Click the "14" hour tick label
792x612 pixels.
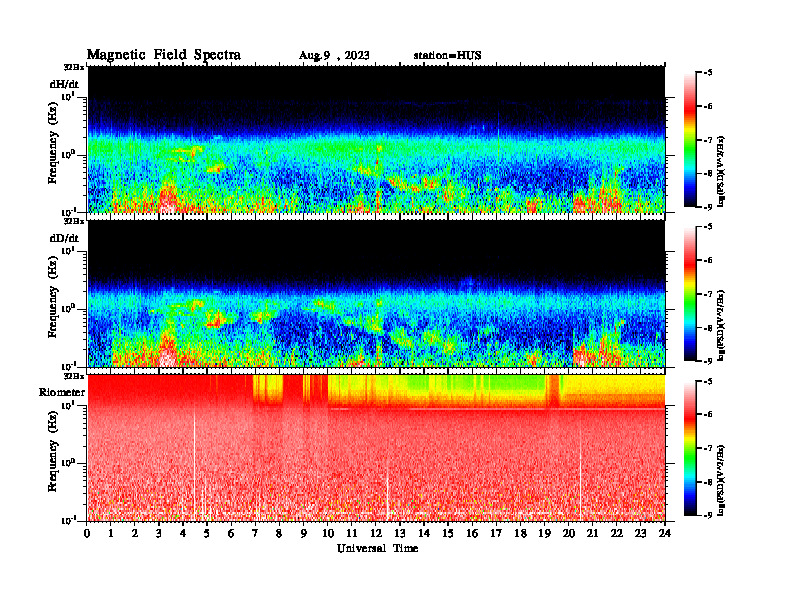[x=424, y=533]
